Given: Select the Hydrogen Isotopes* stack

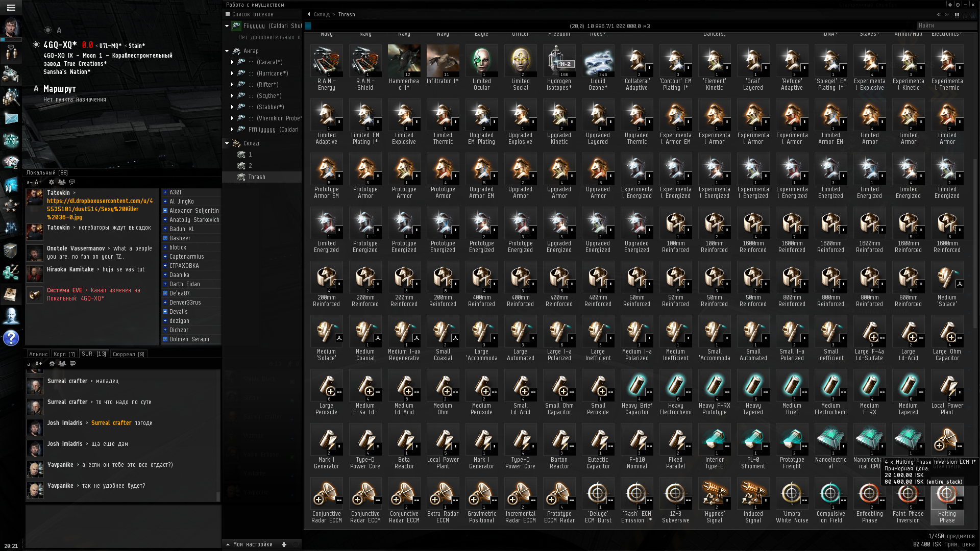Looking at the screenshot, I should click(x=559, y=67).
